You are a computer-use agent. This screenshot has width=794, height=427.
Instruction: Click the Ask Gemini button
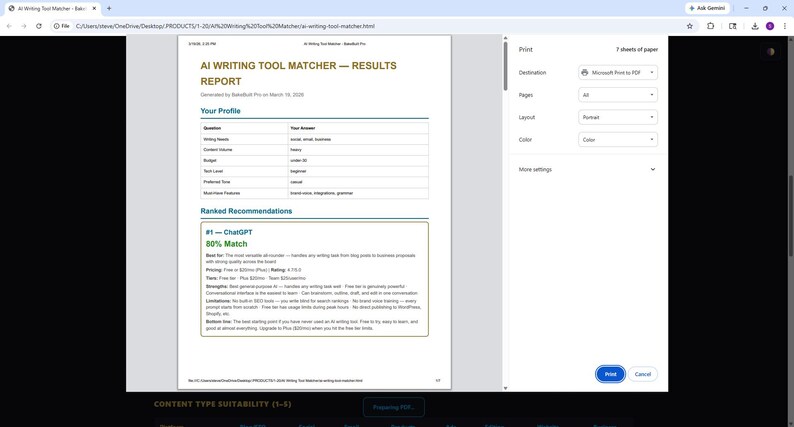click(707, 8)
